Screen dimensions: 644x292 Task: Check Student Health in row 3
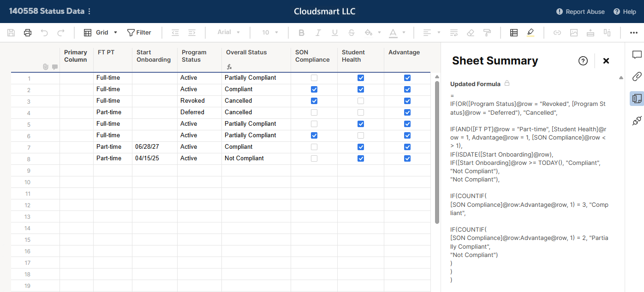point(361,101)
